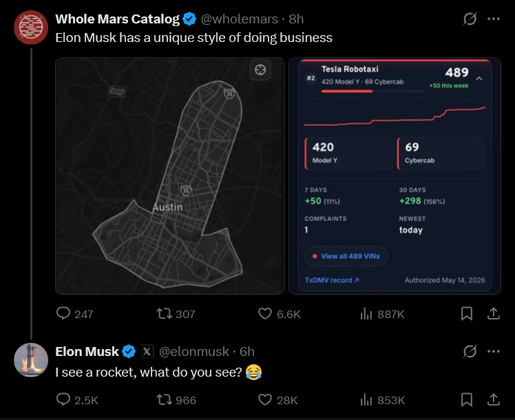Screen dimensions: 515x420
Task: Open the Austin map image
Action: pos(170,176)
